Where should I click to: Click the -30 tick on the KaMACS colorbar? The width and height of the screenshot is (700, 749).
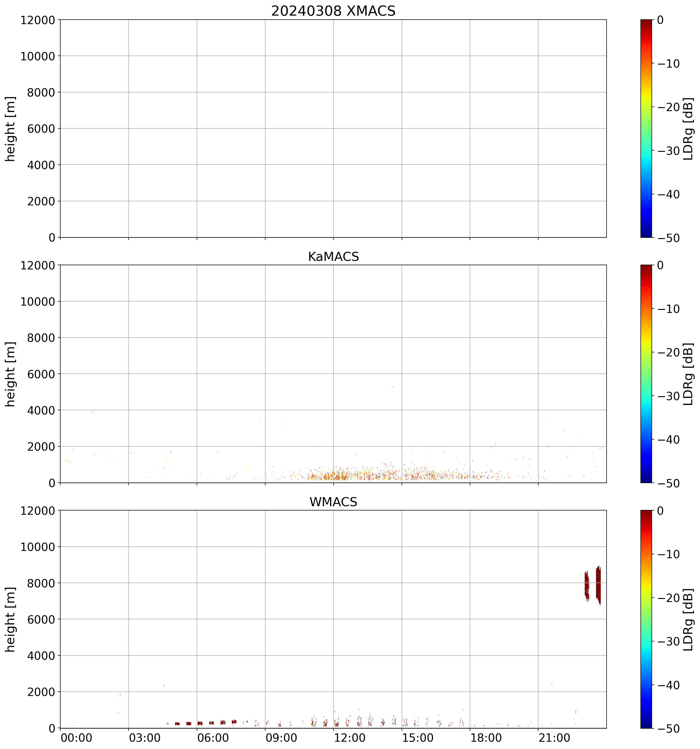click(x=669, y=396)
